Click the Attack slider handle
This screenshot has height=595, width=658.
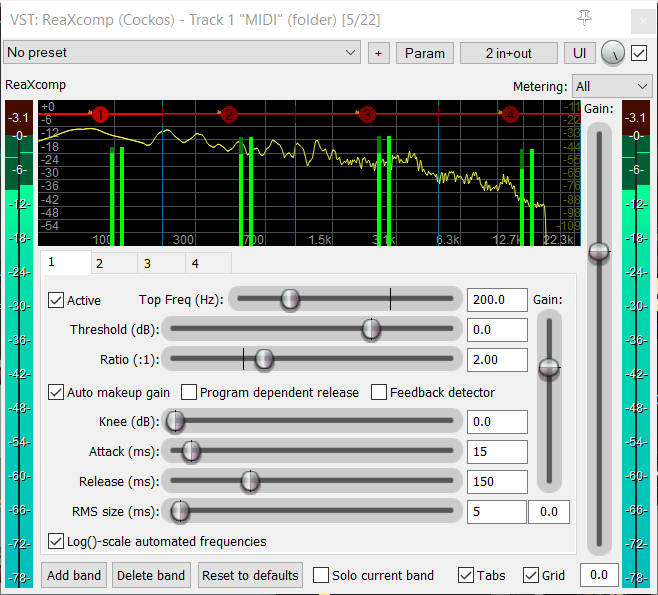pos(191,451)
